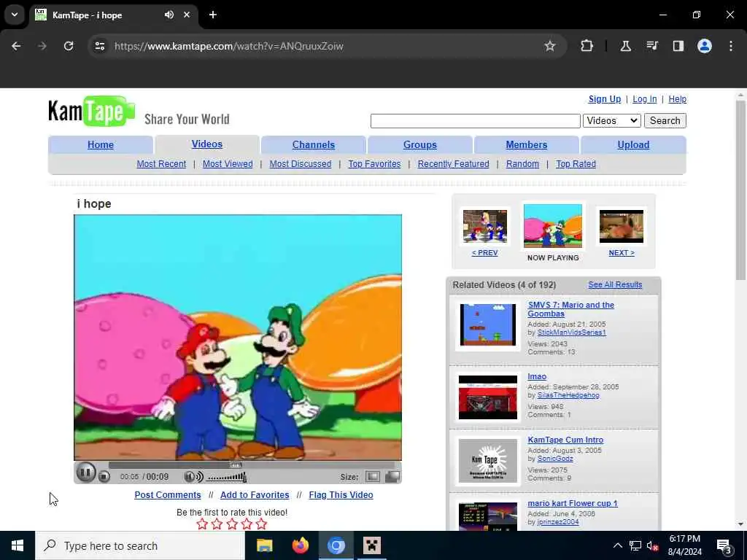Rate the video five stars
Image resolution: width=747 pixels, height=560 pixels.
262,524
